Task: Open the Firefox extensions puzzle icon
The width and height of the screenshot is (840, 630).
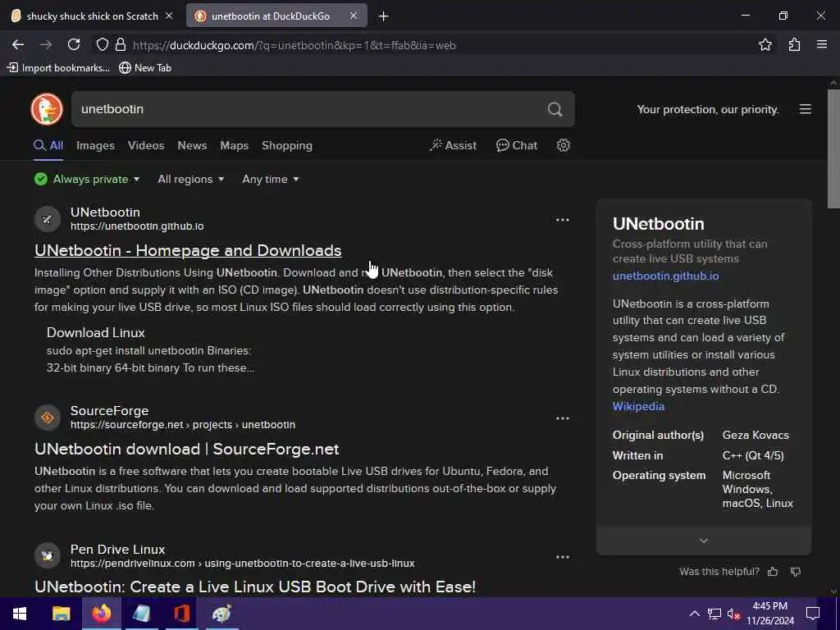Action: 794,45
